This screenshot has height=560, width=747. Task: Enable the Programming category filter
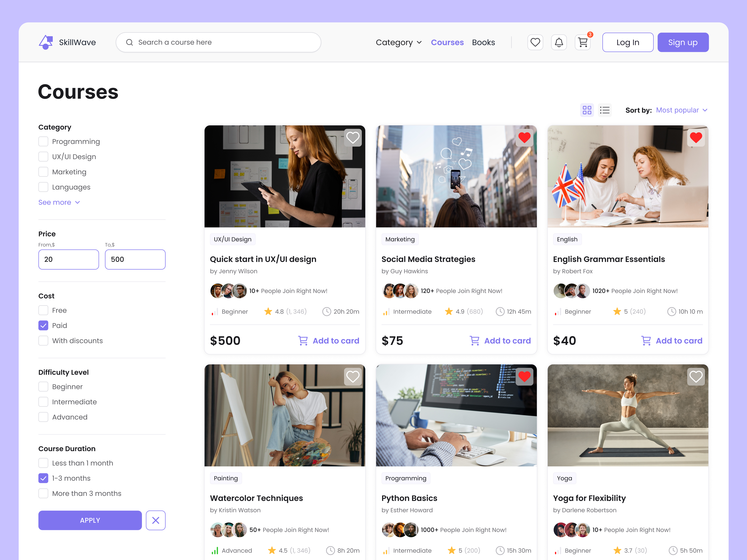click(x=43, y=141)
